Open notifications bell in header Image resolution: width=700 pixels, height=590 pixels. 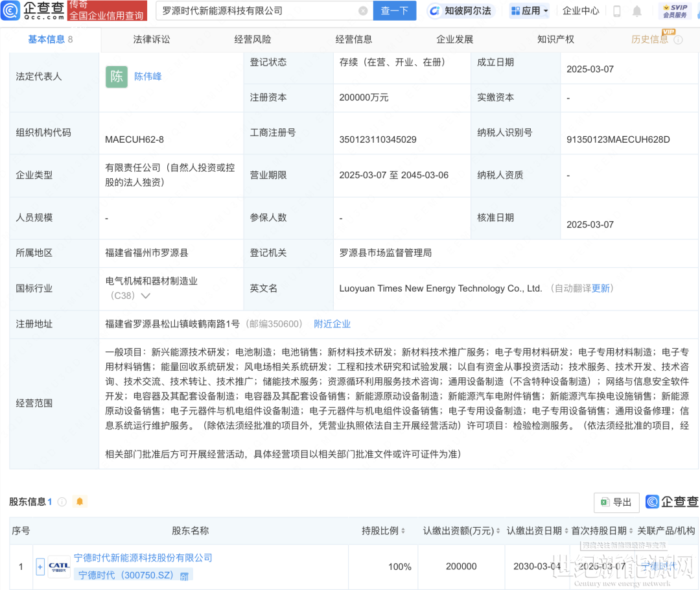[637, 11]
